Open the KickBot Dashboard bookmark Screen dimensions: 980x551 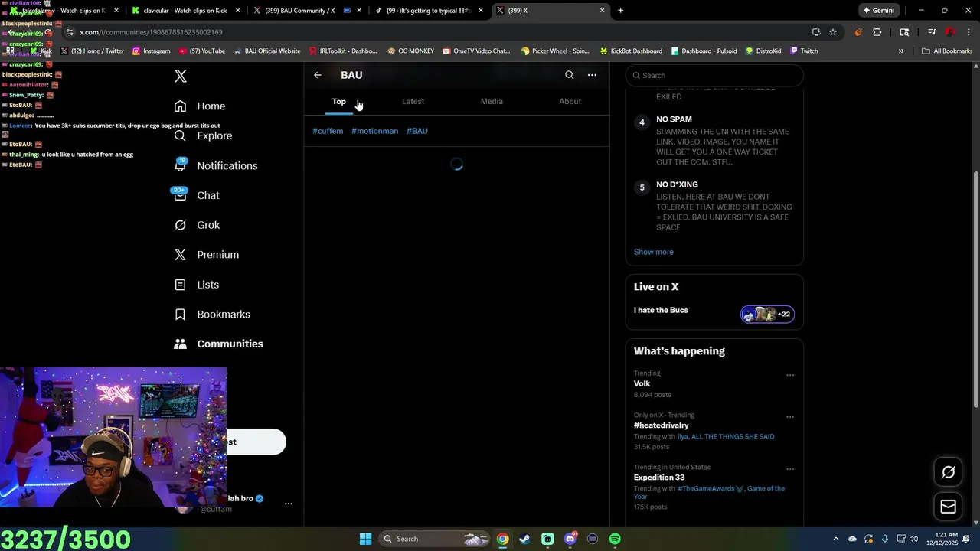[x=631, y=51]
